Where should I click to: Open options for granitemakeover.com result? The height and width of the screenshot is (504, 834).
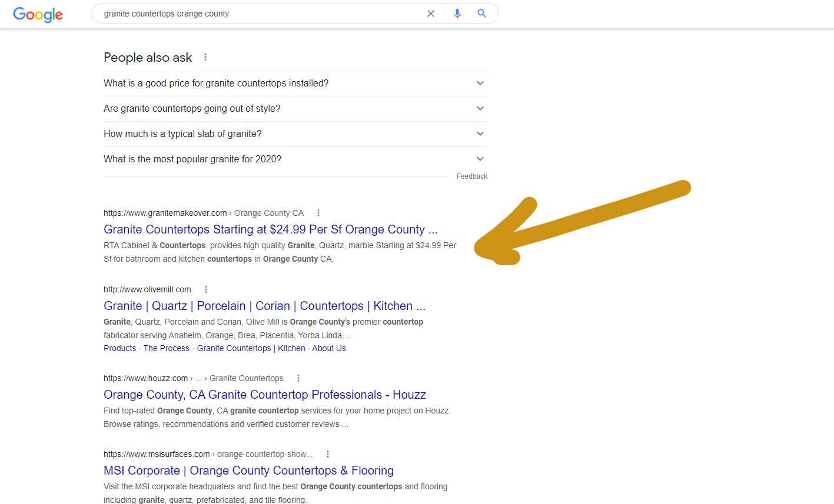tap(318, 213)
